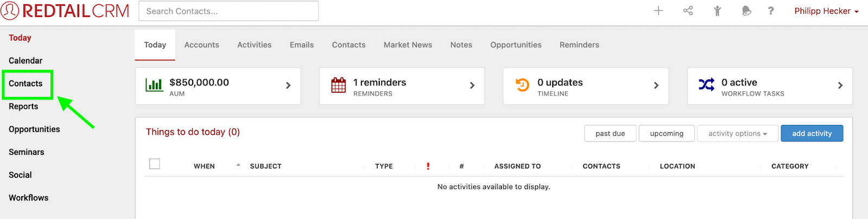Click the add activity button
Viewport: 868px width, 219px height.
pos(812,134)
